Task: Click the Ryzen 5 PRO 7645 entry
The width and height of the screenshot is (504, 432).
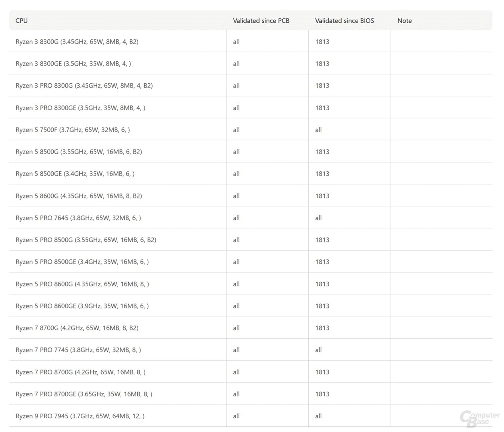Action: click(78, 218)
